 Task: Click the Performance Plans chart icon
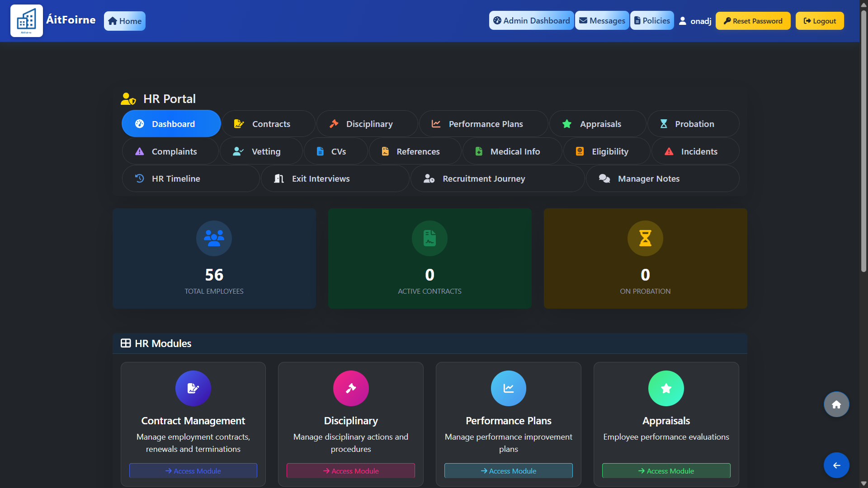pos(508,388)
